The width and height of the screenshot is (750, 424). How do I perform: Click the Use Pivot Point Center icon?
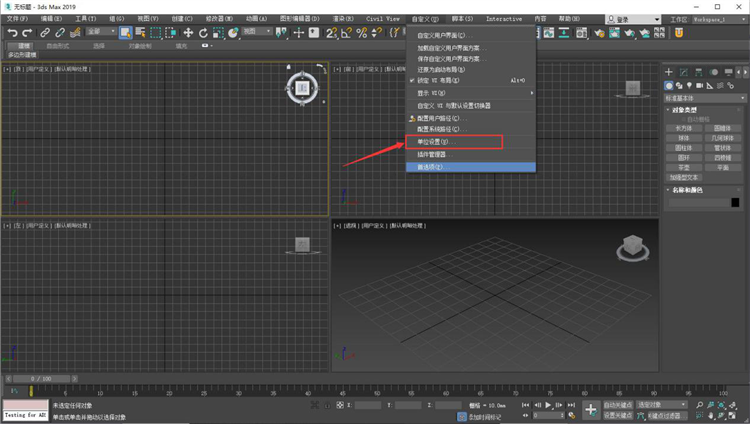pos(282,33)
